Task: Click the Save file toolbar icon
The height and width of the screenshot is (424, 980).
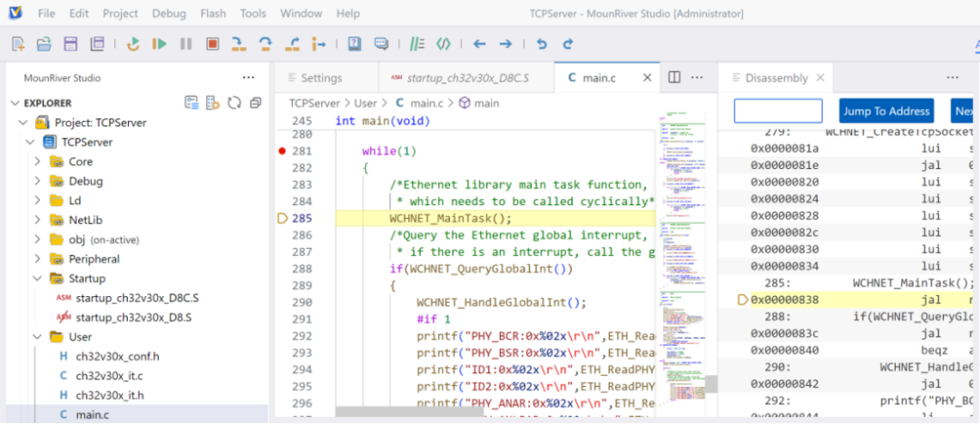Action: (x=70, y=44)
